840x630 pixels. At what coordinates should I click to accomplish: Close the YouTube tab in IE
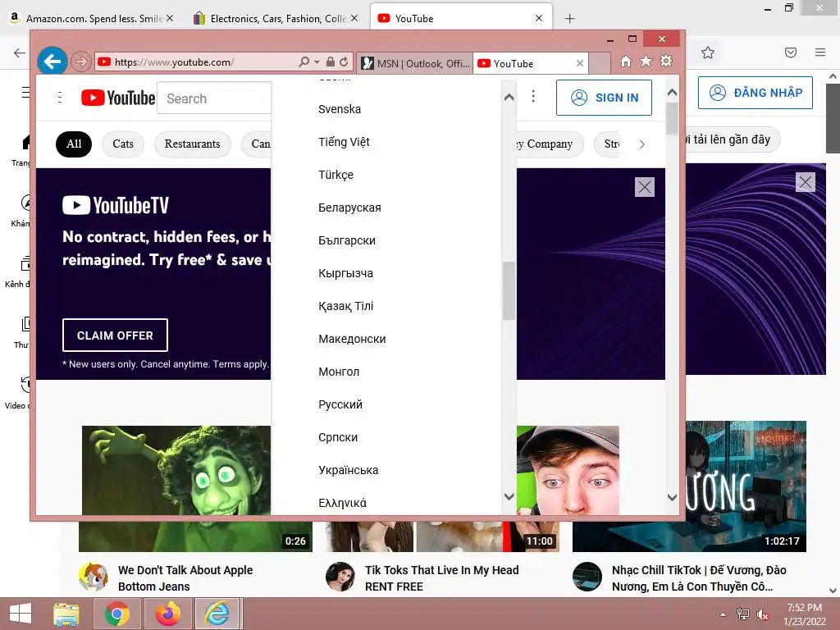coord(580,63)
